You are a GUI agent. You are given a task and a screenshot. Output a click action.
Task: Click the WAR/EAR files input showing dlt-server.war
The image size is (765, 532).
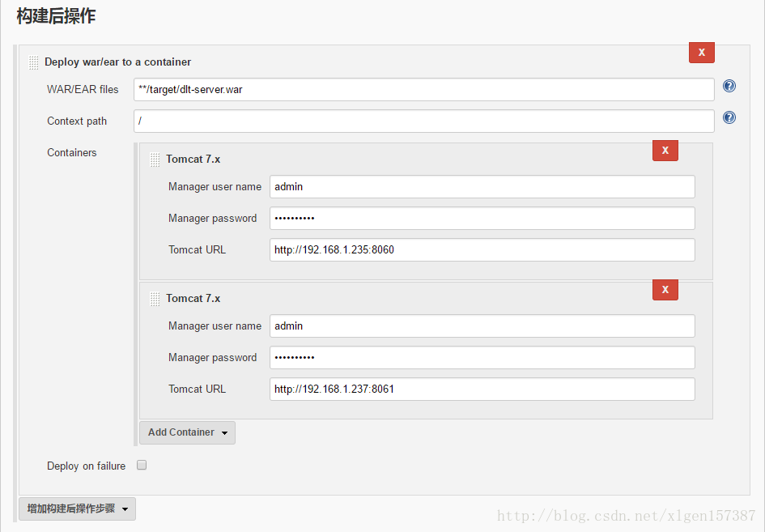tap(423, 89)
